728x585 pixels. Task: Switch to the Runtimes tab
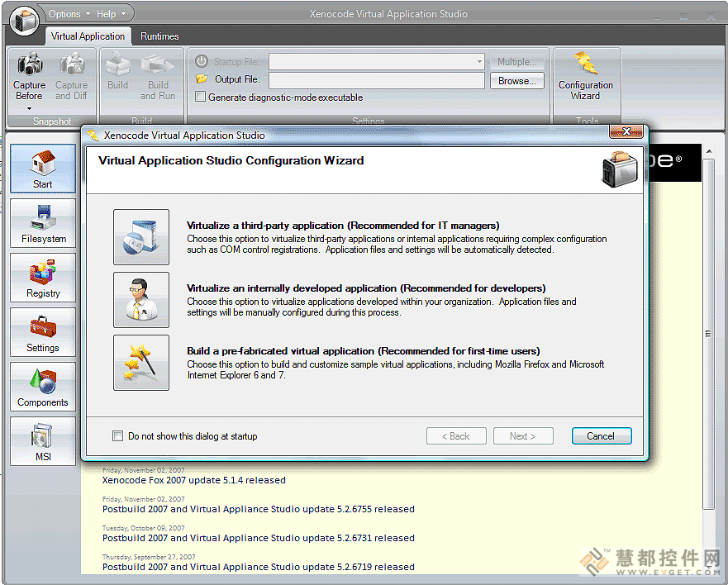(x=159, y=36)
